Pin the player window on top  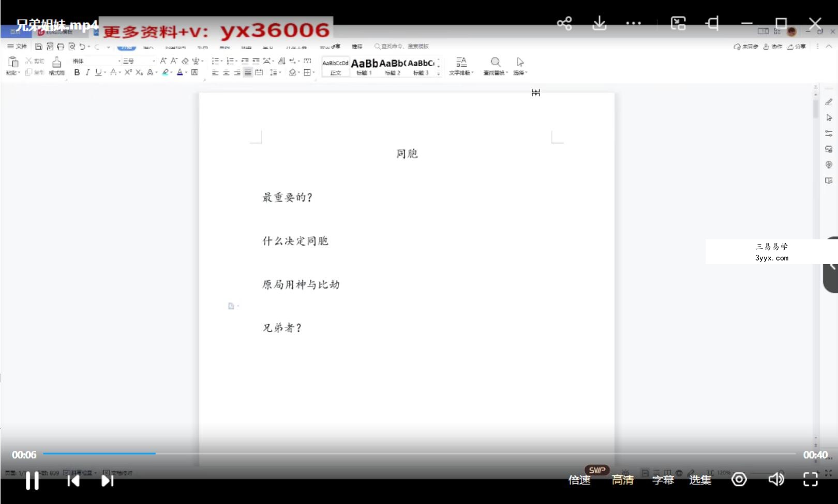[x=712, y=23]
